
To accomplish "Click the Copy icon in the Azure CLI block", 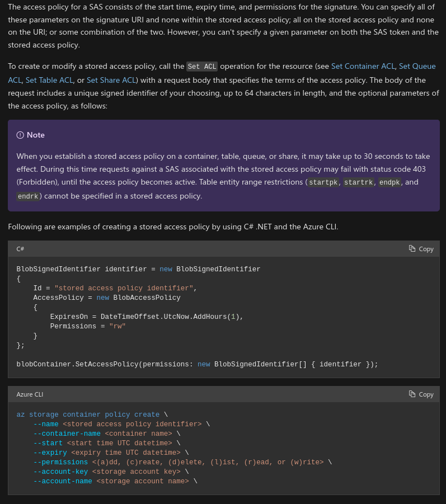I will (412, 394).
